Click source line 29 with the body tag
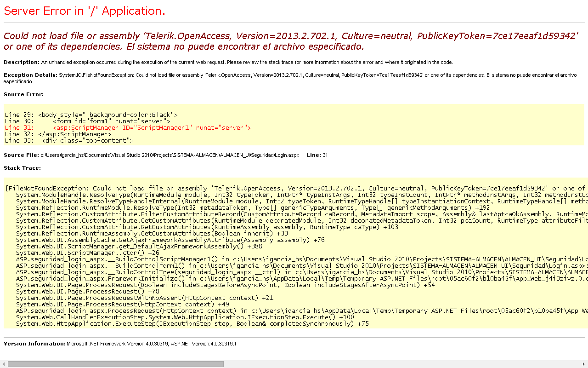This screenshot has height=368, width=588. pos(91,115)
